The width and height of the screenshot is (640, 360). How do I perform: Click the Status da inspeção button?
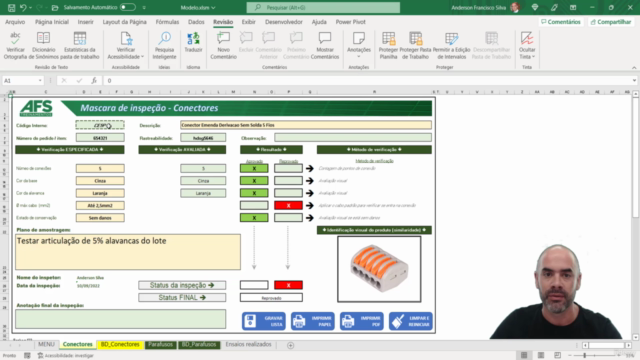[x=182, y=285]
